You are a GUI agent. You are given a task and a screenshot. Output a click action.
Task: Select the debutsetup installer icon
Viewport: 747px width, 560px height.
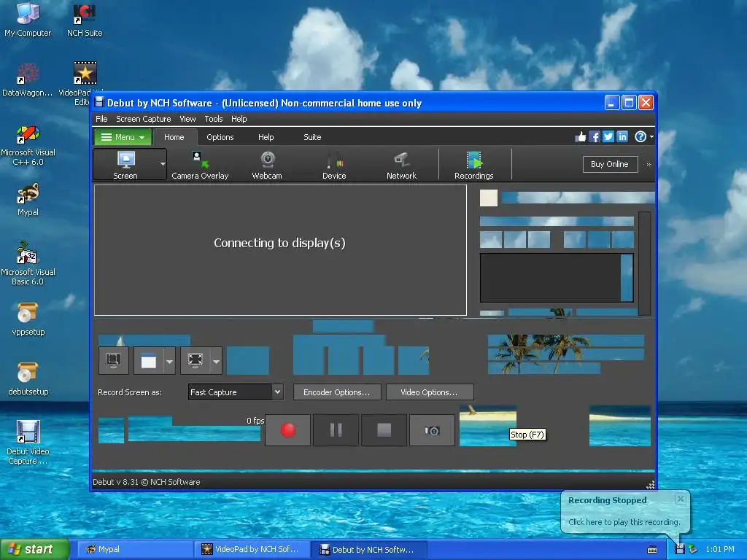click(x=28, y=379)
